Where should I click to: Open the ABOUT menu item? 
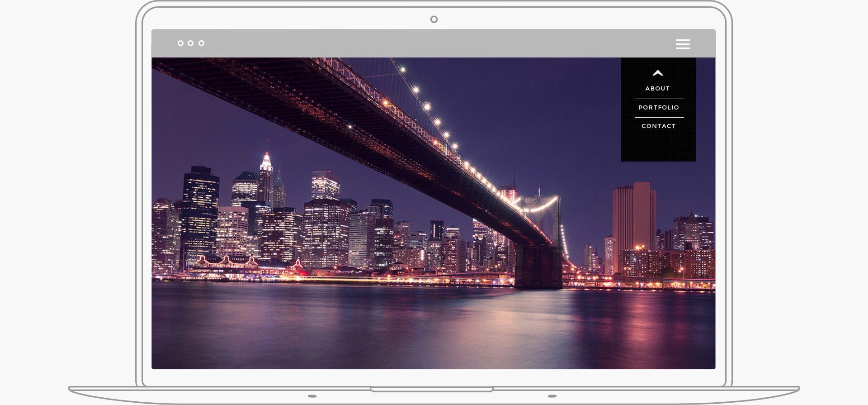657,89
